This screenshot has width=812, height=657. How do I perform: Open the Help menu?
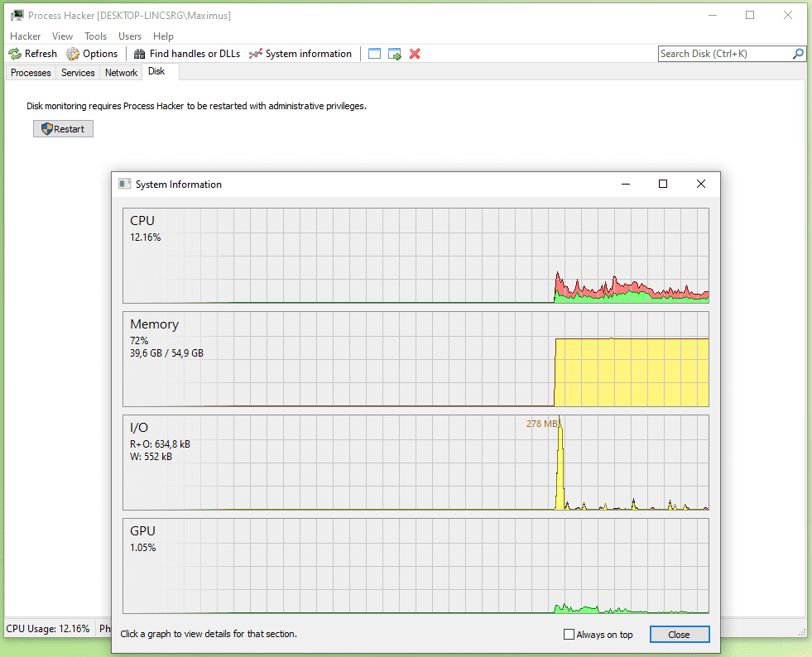tap(163, 36)
